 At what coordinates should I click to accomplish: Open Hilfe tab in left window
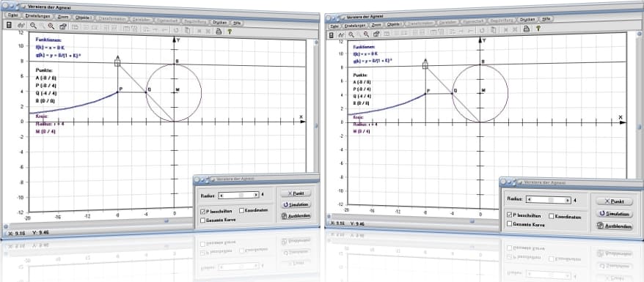tap(238, 23)
